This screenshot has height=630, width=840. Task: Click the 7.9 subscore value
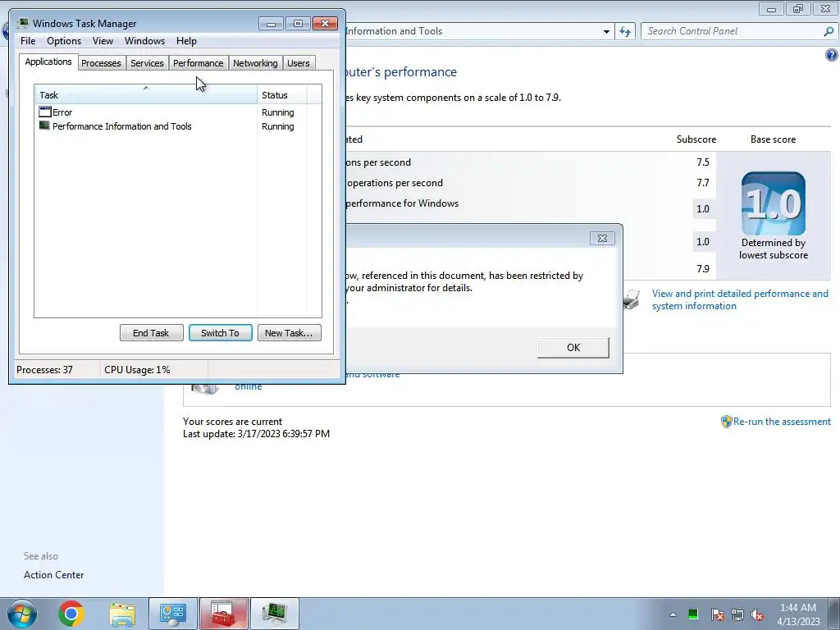tap(703, 269)
